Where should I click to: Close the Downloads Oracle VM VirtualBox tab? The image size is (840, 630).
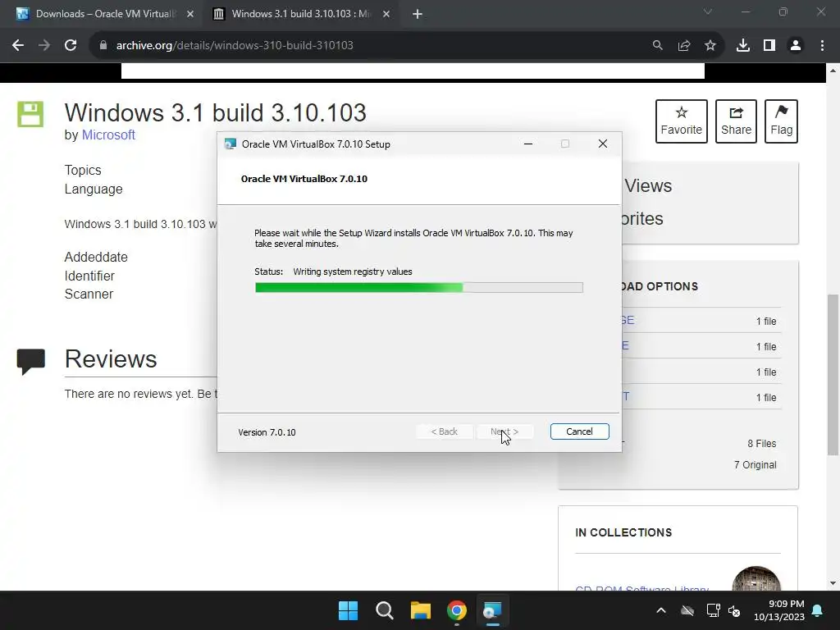(x=190, y=14)
